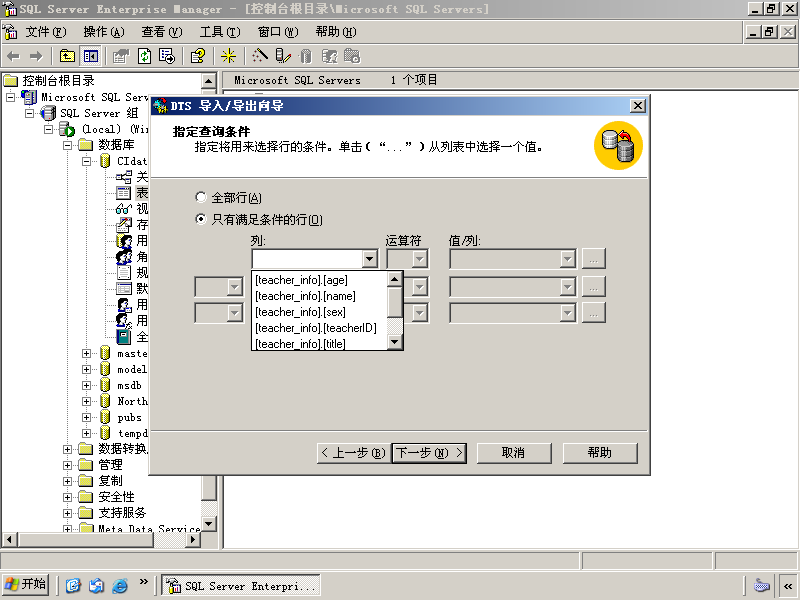Open the 帮助(H) menu
The image size is (800, 600).
[336, 32]
